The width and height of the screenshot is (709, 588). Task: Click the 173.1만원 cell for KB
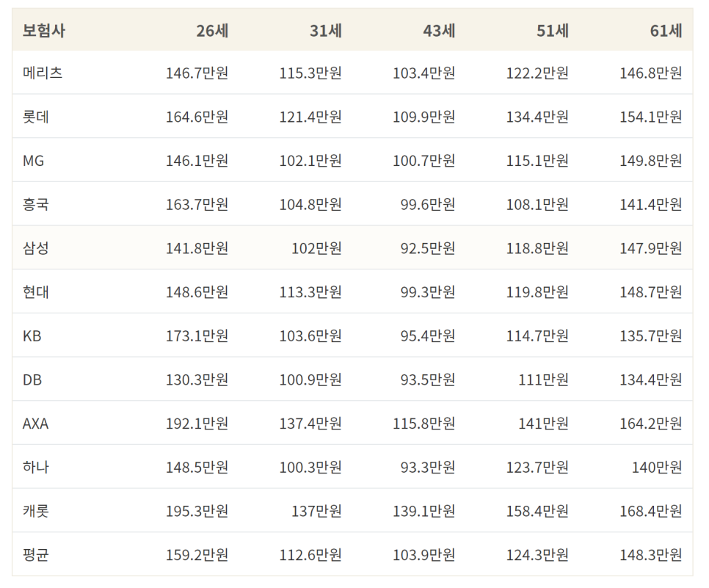point(197,336)
